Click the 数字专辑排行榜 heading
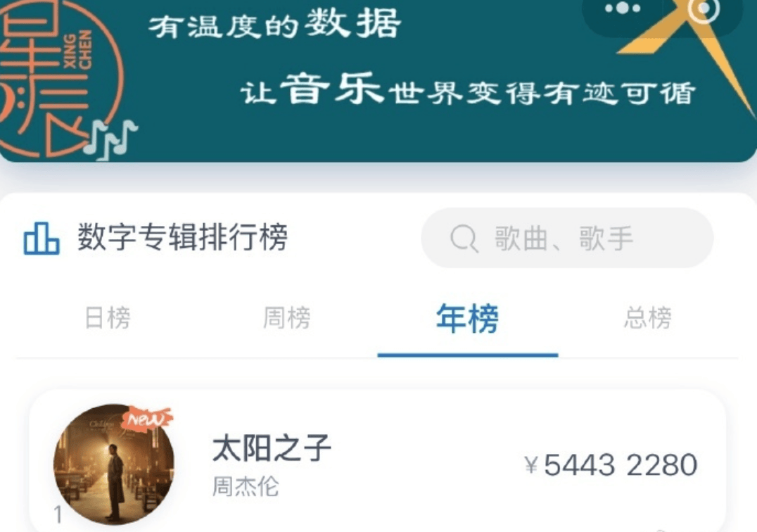The image size is (757, 532). 182,237
